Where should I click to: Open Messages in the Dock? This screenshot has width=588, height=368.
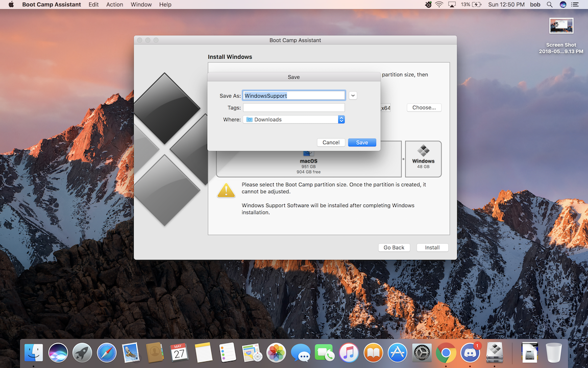tap(300, 353)
